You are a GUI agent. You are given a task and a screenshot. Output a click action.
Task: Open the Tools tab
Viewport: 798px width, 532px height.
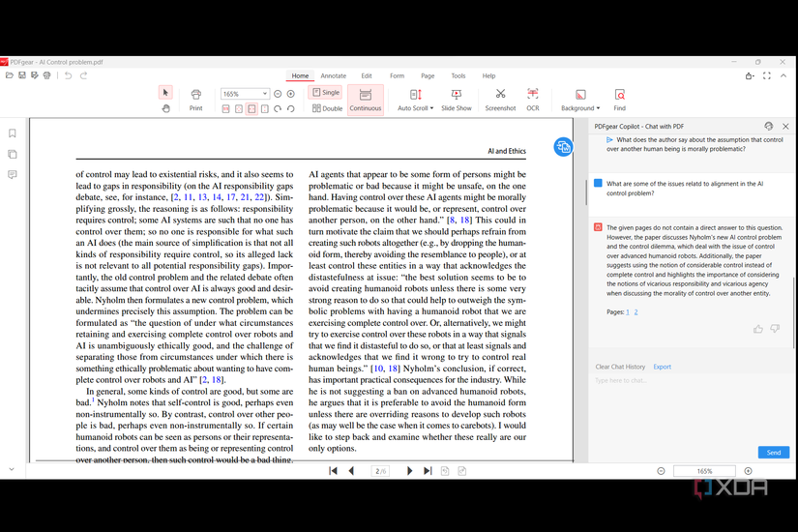[458, 75]
